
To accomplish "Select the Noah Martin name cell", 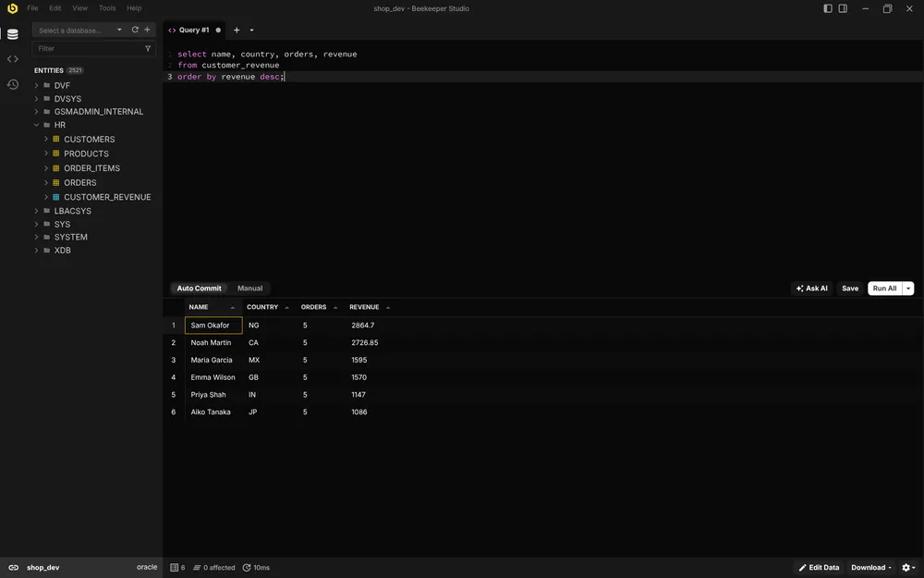I will [213, 343].
